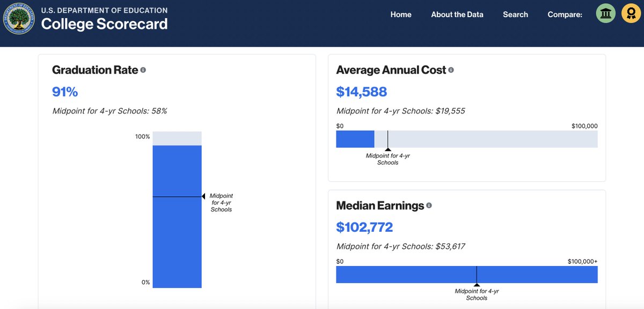Open About the Data page

point(457,14)
